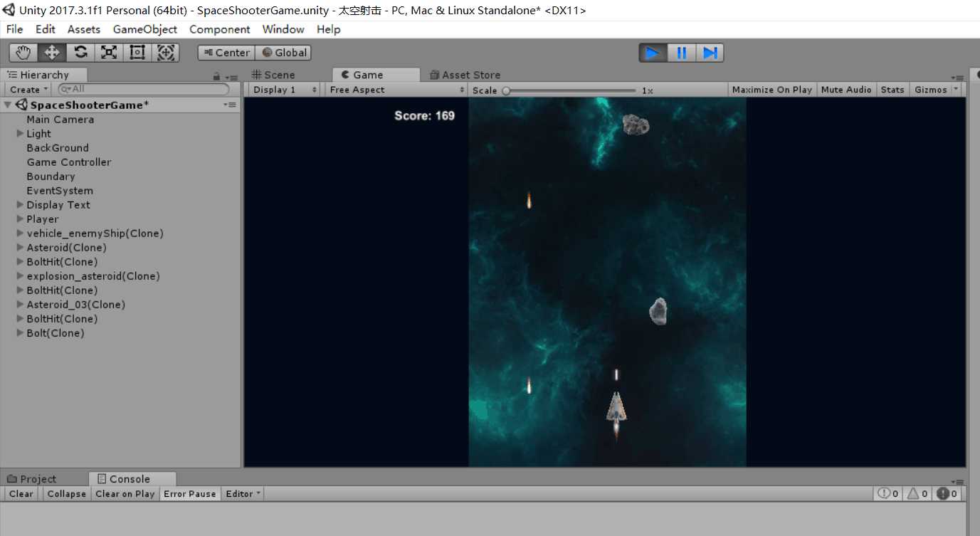Open the GameObject menu
Viewport: 980px width, 536px height.
pos(145,29)
